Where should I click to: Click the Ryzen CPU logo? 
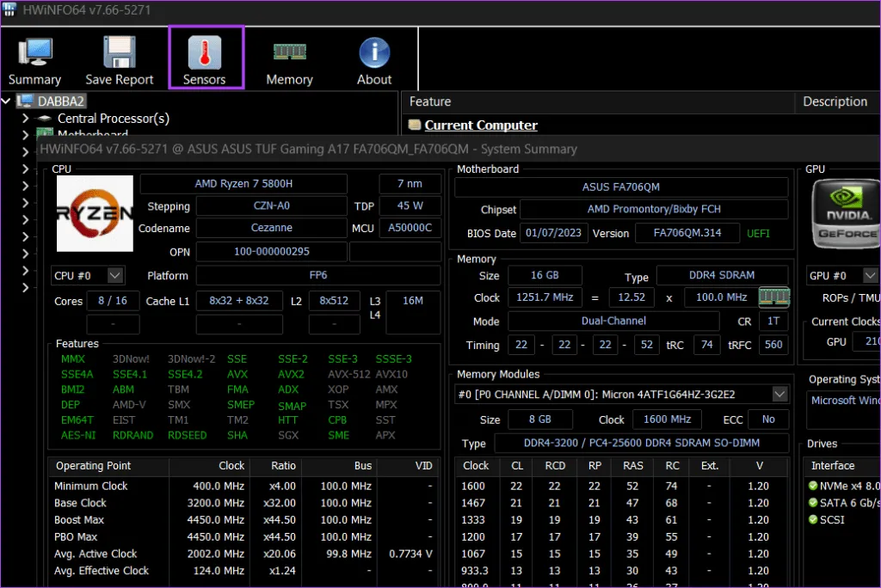(95, 212)
